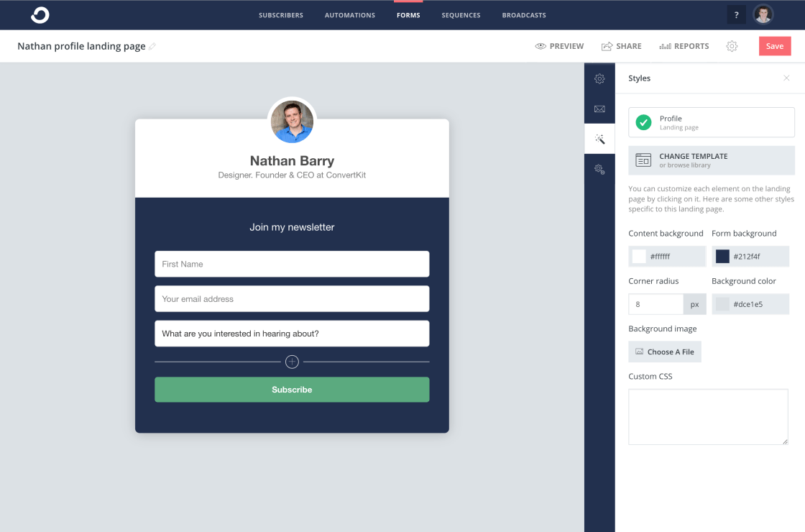Image resolution: width=805 pixels, height=532 pixels.
Task: Open the envelope email sidebar icon
Action: tap(599, 109)
